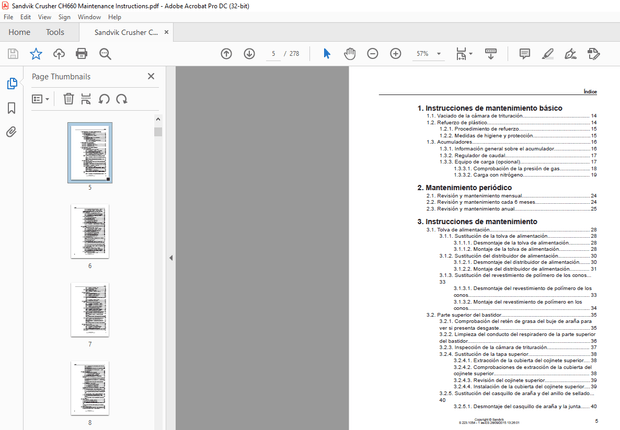Image resolution: width=620 pixels, height=430 pixels.
Task: Collapse the navigation pane with the arrow
Action: (171, 258)
